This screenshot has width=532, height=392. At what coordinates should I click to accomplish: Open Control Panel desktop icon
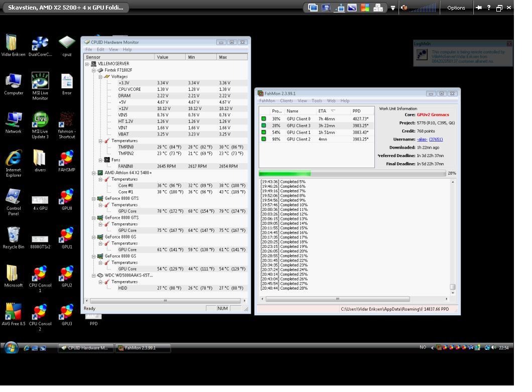coord(13,202)
